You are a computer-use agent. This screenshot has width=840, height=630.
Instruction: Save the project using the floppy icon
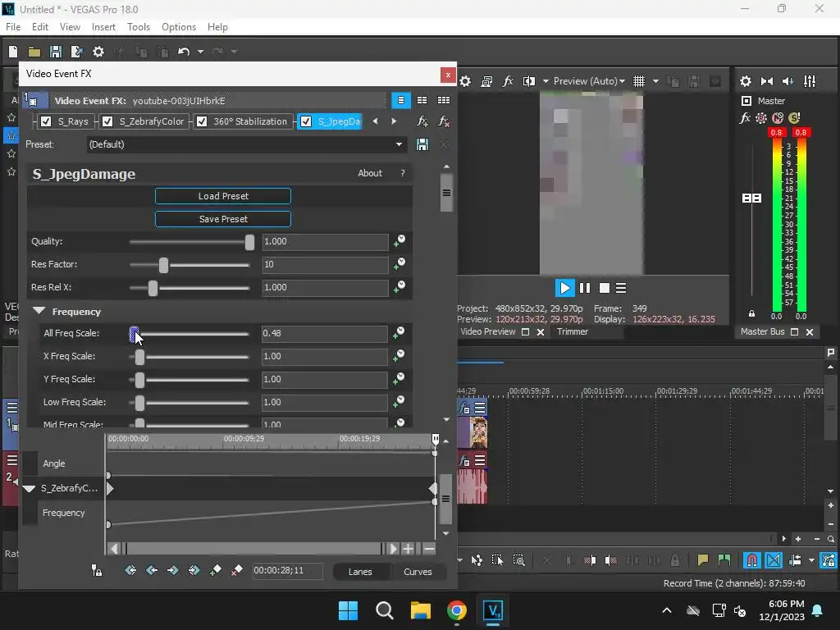point(55,52)
